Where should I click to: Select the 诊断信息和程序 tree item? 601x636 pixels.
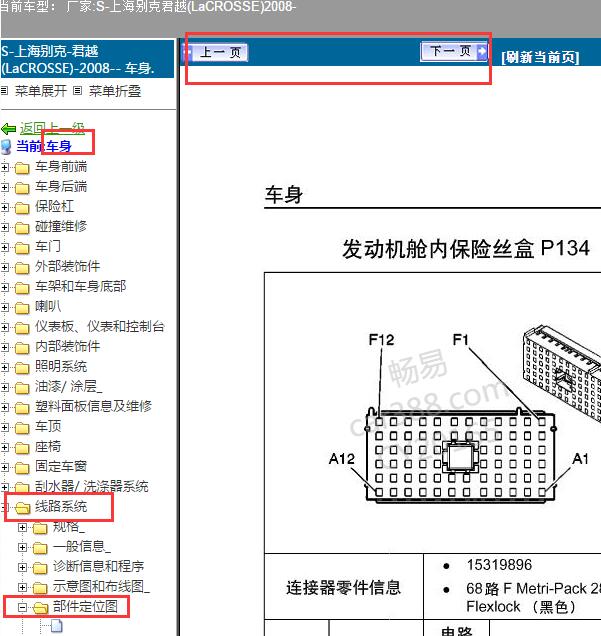pyautogui.click(x=99, y=566)
